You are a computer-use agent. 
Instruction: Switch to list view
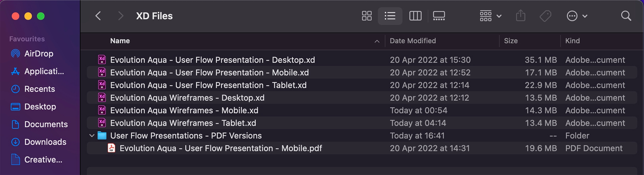point(390,16)
